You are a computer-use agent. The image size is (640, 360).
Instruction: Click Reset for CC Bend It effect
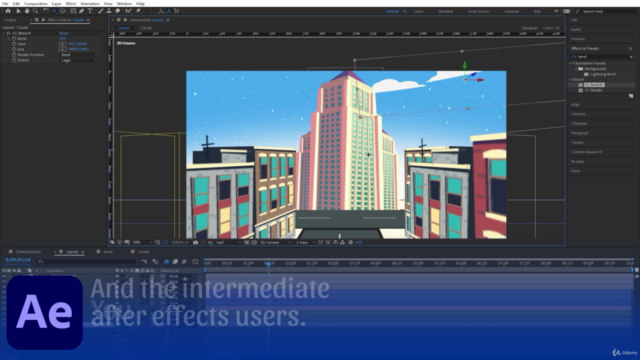64,33
